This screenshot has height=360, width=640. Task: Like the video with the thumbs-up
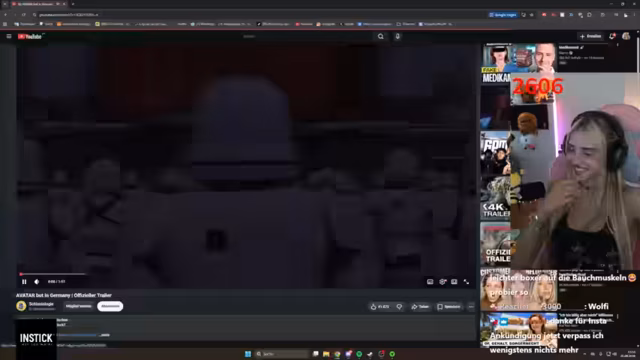380,307
